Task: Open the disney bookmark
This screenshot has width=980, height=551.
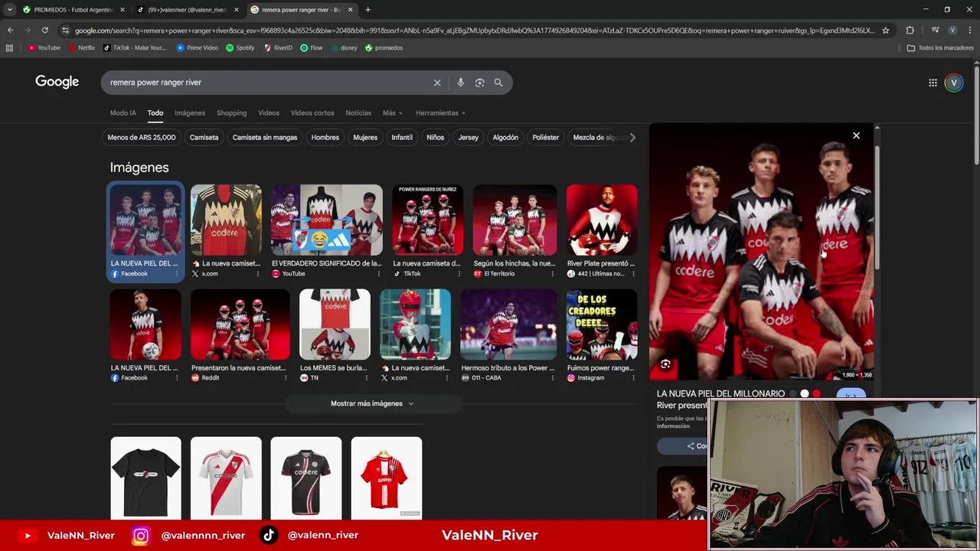Action: tap(345, 47)
